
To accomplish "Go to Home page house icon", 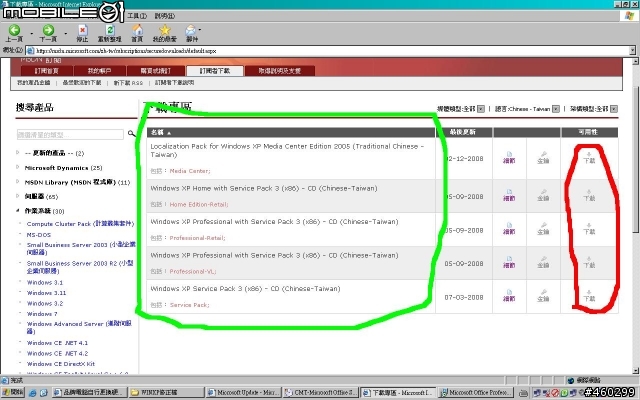I will point(138,30).
